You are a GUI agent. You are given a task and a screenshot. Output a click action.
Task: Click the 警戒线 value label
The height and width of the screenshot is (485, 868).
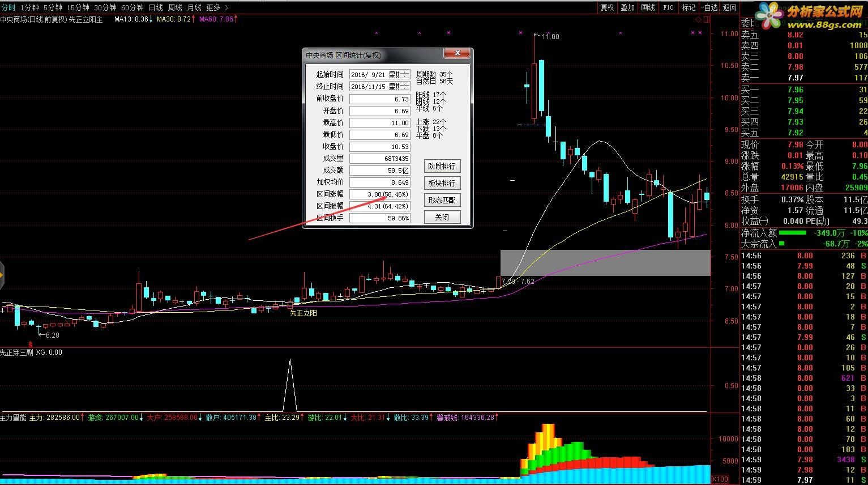coord(468,418)
